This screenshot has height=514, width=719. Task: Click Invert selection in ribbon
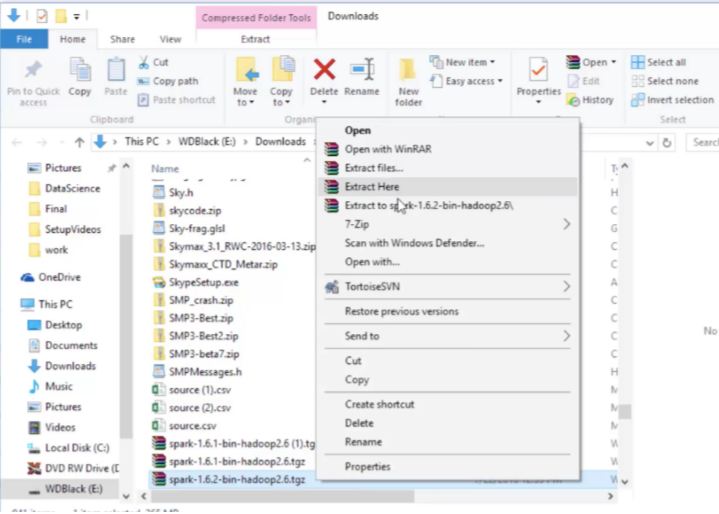click(672, 100)
